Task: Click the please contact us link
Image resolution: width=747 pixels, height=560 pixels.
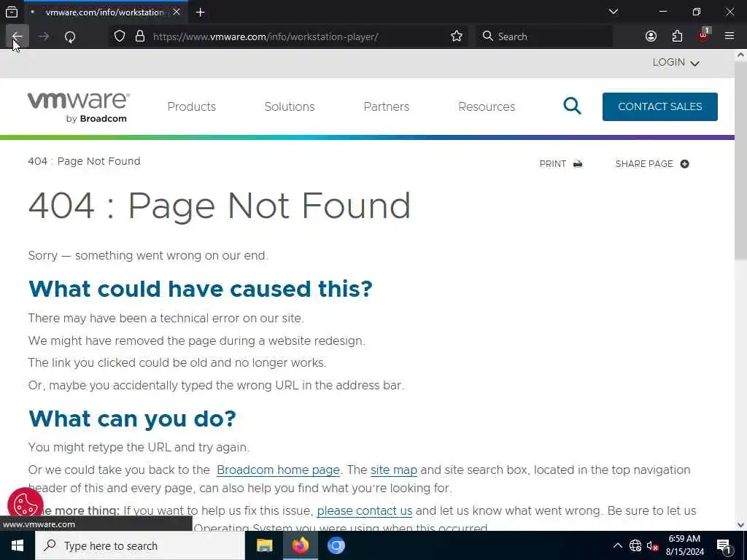Action: point(365,510)
